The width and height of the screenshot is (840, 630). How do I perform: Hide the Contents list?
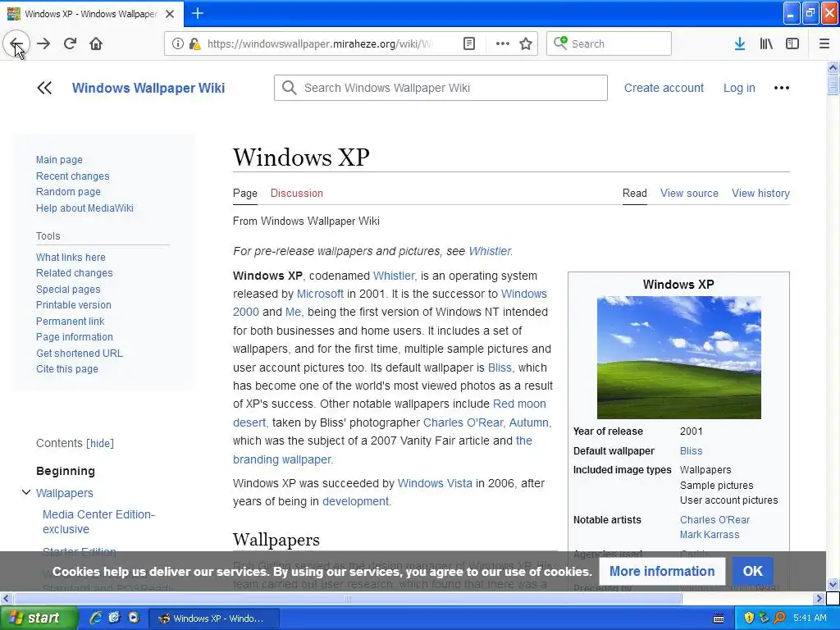click(100, 444)
